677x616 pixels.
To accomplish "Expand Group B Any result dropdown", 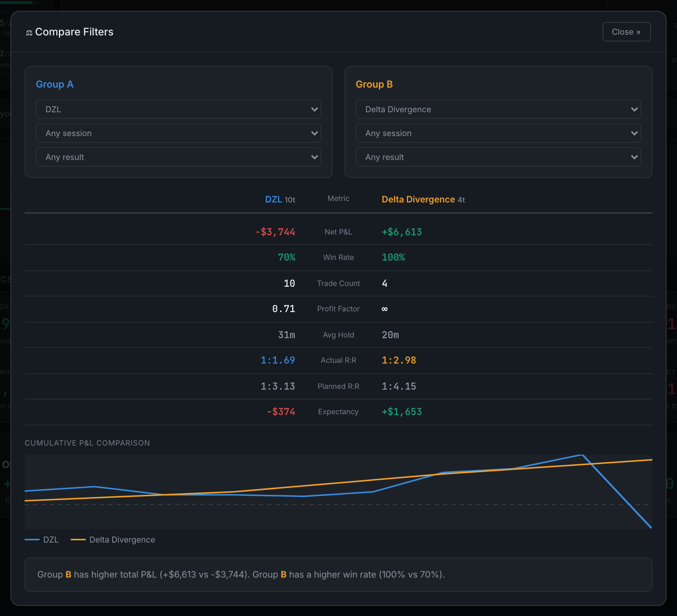I will tap(498, 157).
